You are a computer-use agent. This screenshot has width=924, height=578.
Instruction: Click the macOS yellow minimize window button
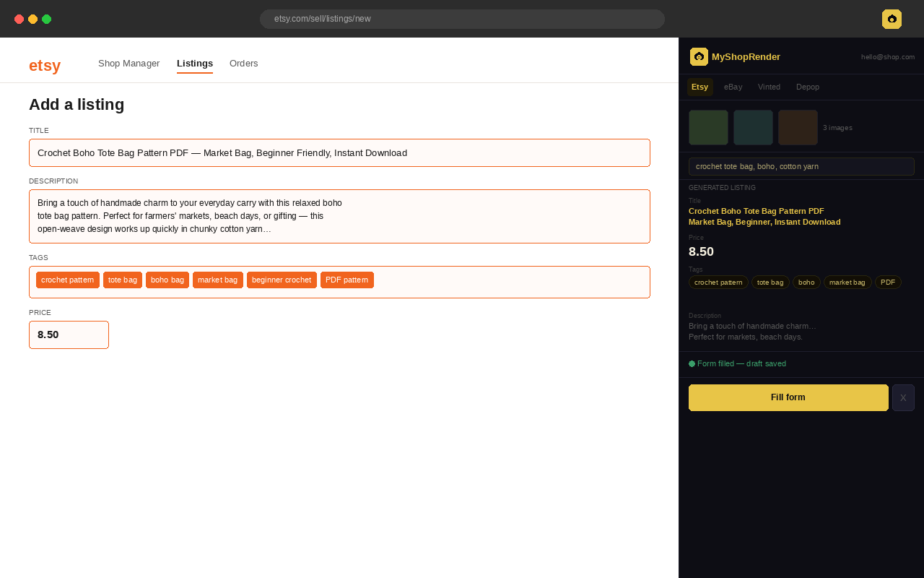32,19
